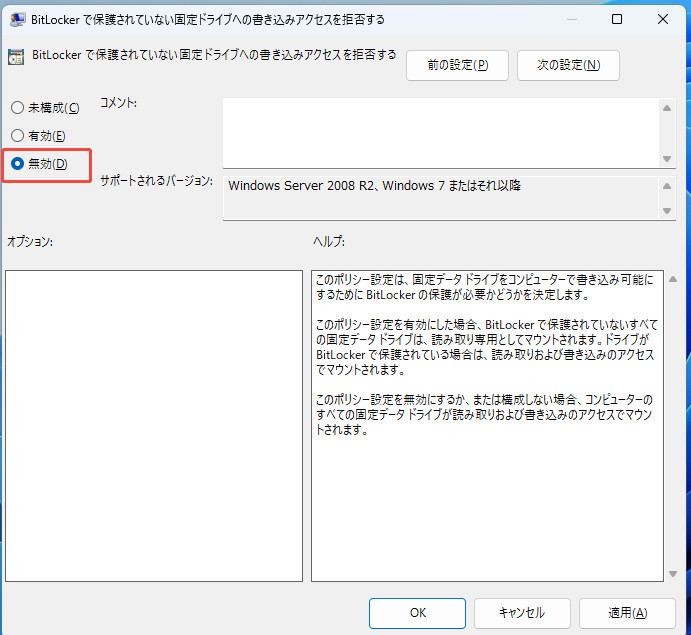The width and height of the screenshot is (691, 635).
Task: Confirm with the OK button
Action: tap(417, 613)
